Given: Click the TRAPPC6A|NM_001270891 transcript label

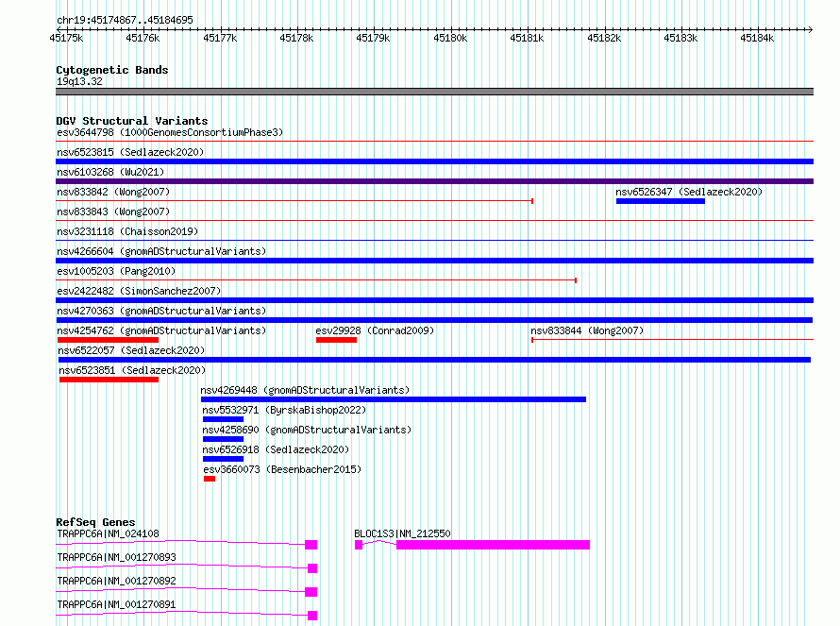Looking at the screenshot, I should pos(116,604).
